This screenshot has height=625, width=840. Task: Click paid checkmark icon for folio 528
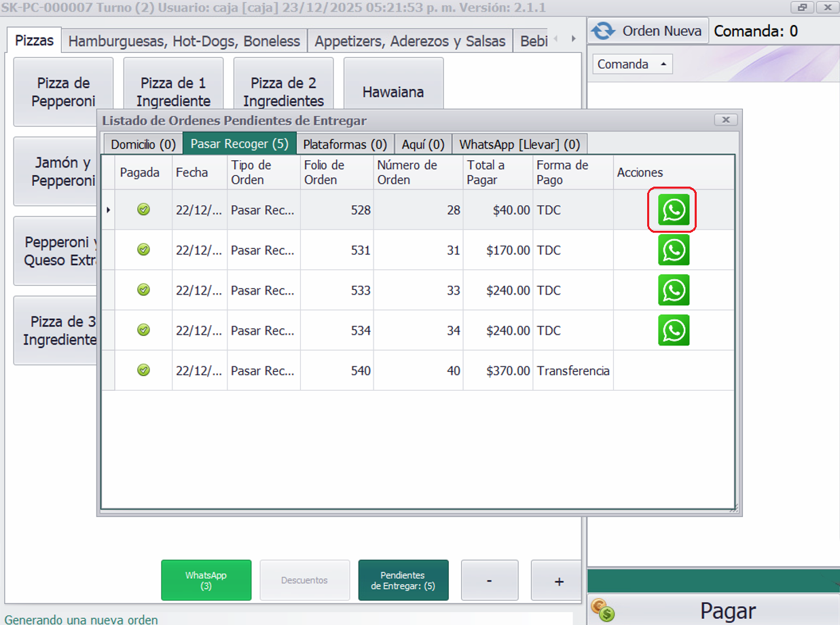click(143, 210)
